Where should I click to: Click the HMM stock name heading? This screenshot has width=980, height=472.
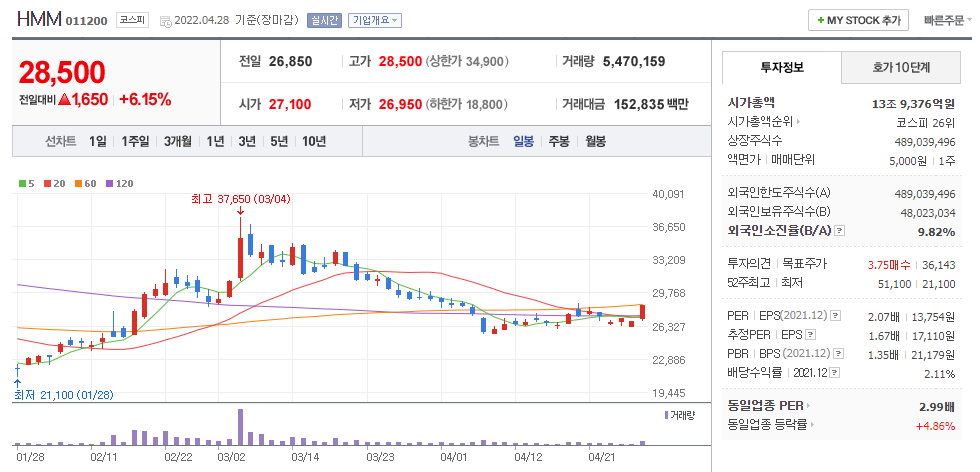coord(39,19)
